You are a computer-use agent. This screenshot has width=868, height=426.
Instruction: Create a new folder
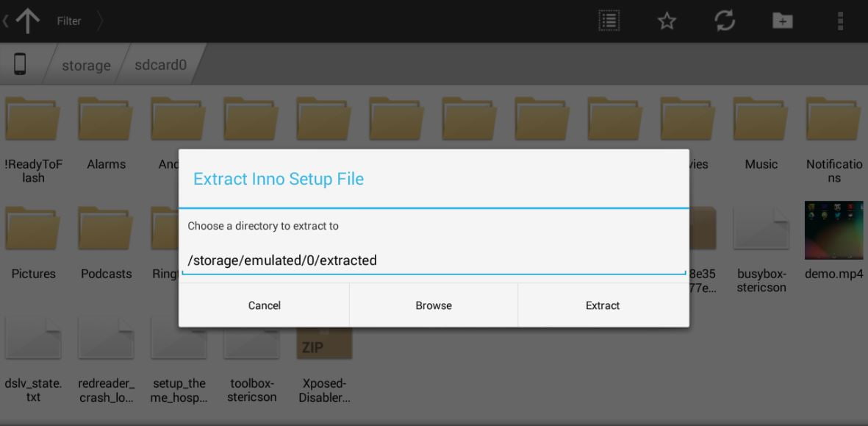(782, 20)
